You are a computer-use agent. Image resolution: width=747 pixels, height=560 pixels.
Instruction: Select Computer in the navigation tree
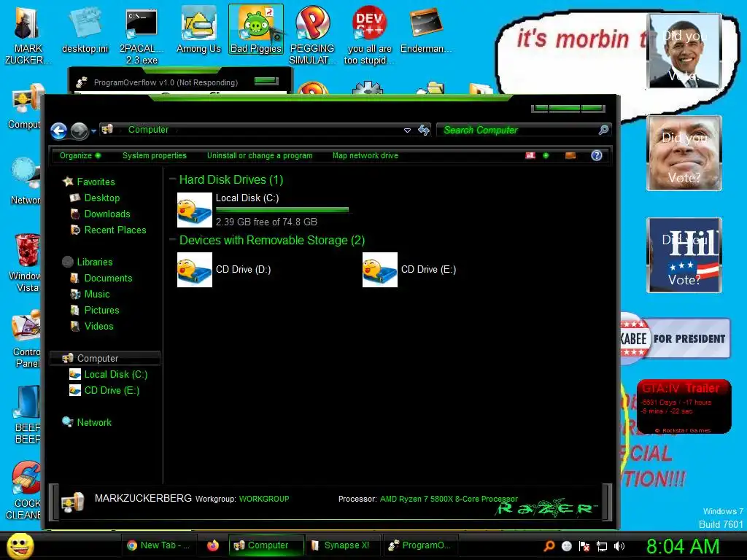(x=105, y=358)
